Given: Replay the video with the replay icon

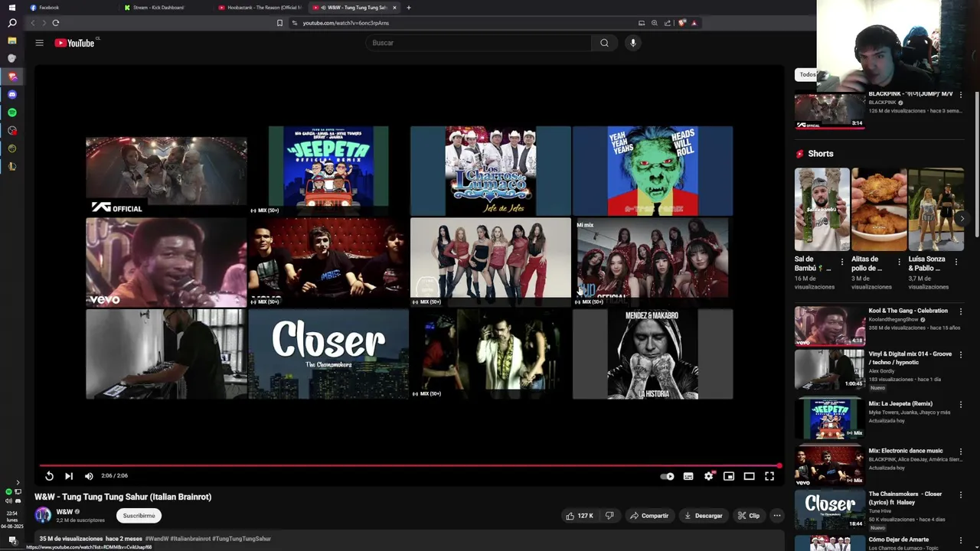Looking at the screenshot, I should (x=49, y=476).
